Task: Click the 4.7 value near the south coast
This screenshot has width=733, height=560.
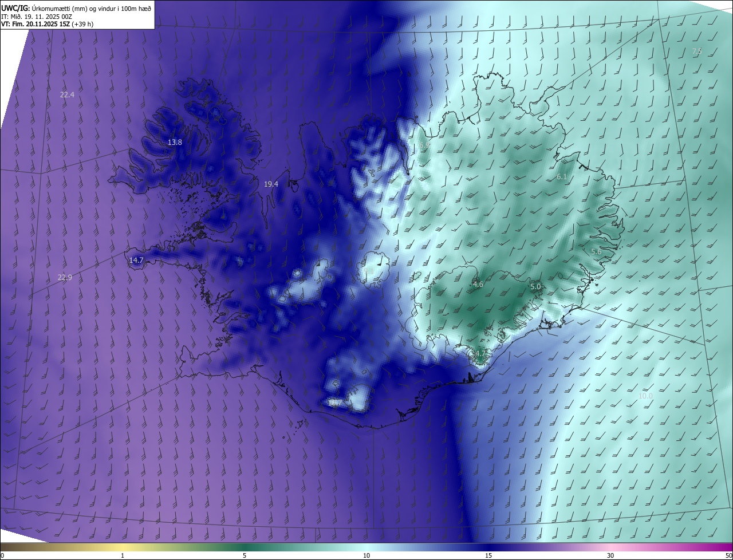Action: point(480,354)
